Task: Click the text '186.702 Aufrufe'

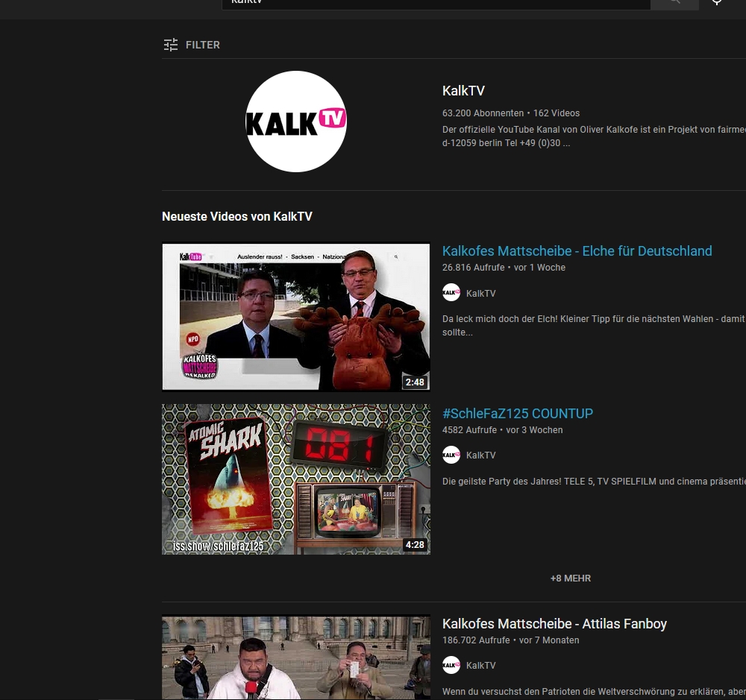Action: (476, 640)
